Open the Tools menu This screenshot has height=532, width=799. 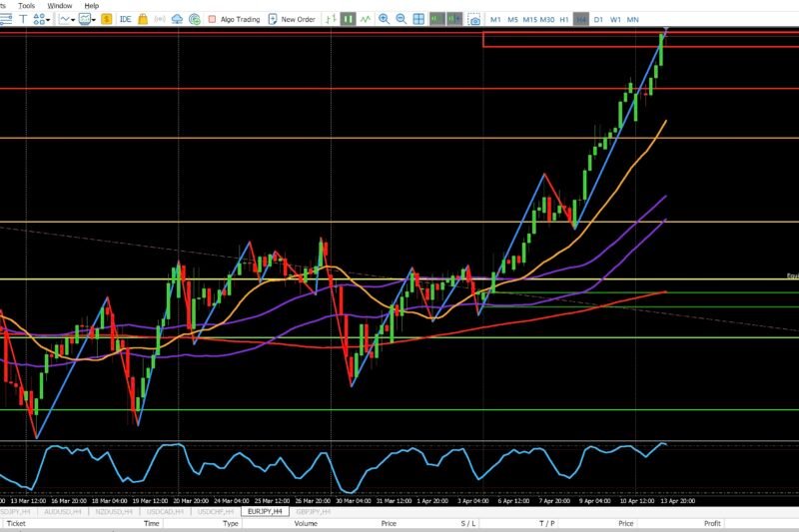[27, 6]
